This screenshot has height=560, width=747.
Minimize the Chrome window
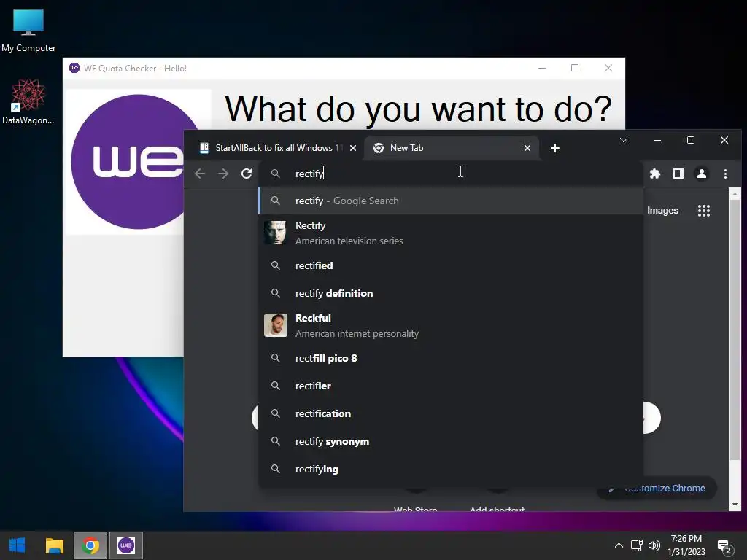tap(657, 140)
